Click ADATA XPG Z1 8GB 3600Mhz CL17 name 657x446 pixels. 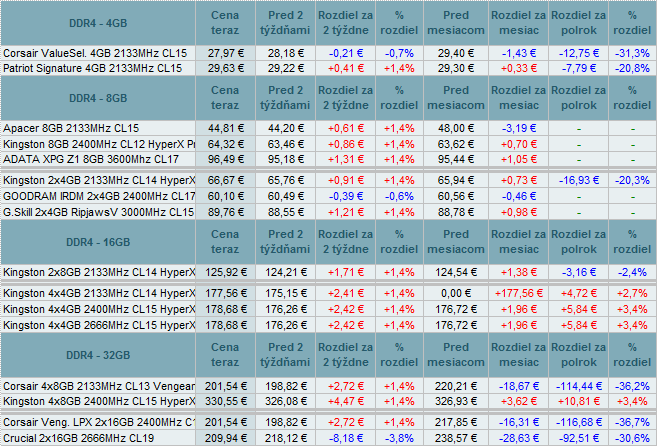click(x=91, y=159)
